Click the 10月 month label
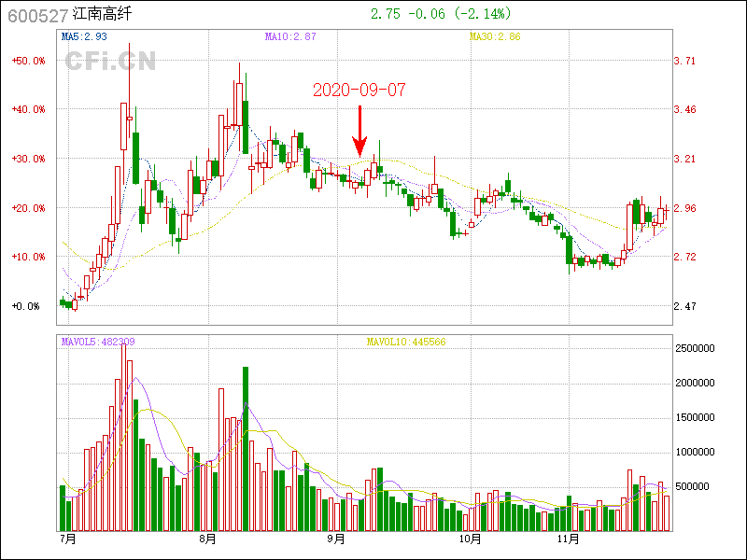 coord(471,539)
